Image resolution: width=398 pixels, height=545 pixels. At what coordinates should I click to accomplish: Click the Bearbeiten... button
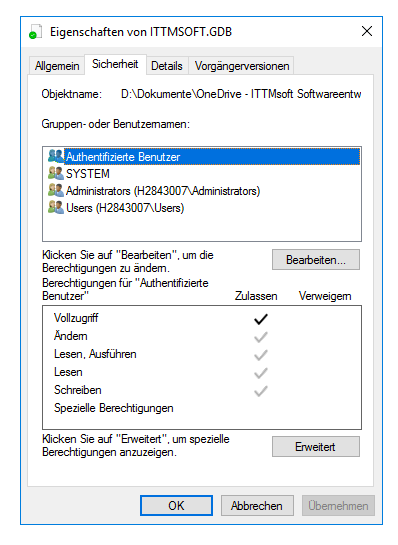click(x=316, y=260)
